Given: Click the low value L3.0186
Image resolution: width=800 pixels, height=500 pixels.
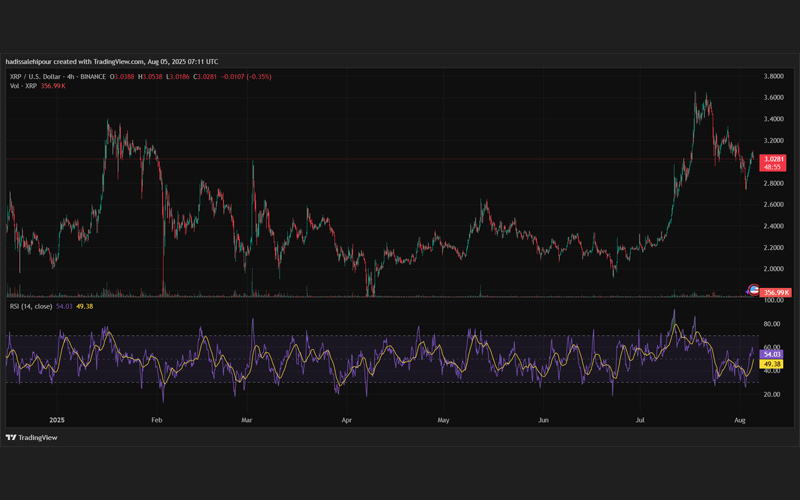Looking at the screenshot, I should tap(178, 77).
